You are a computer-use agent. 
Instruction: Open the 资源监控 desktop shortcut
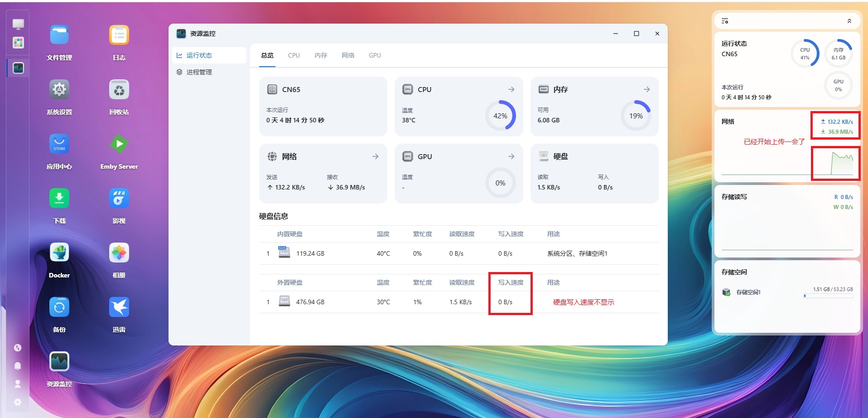pos(59,362)
